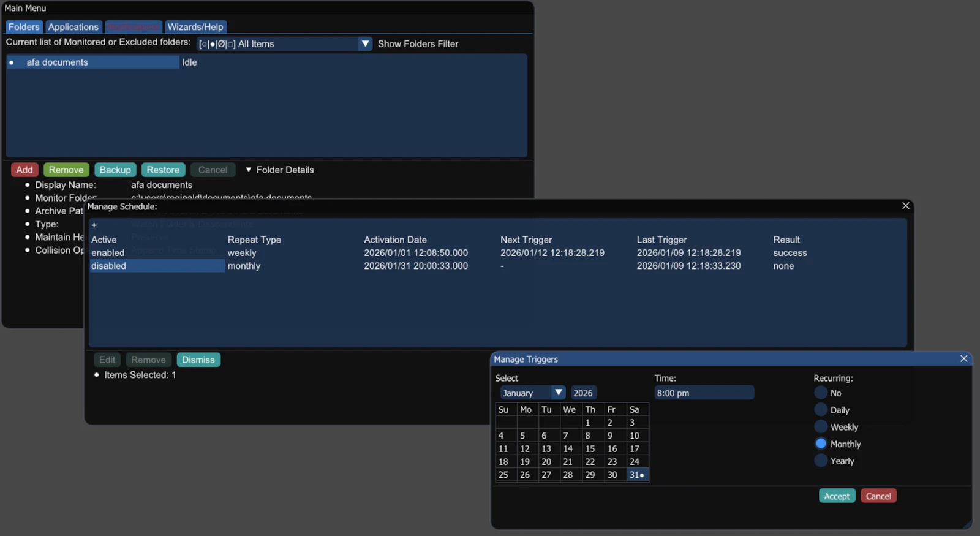Click the Cancel button in Manage Triggers

click(x=878, y=496)
